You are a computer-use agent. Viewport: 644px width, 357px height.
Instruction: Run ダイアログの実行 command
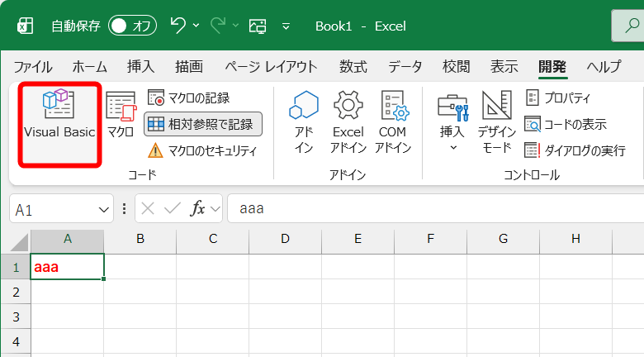575,150
